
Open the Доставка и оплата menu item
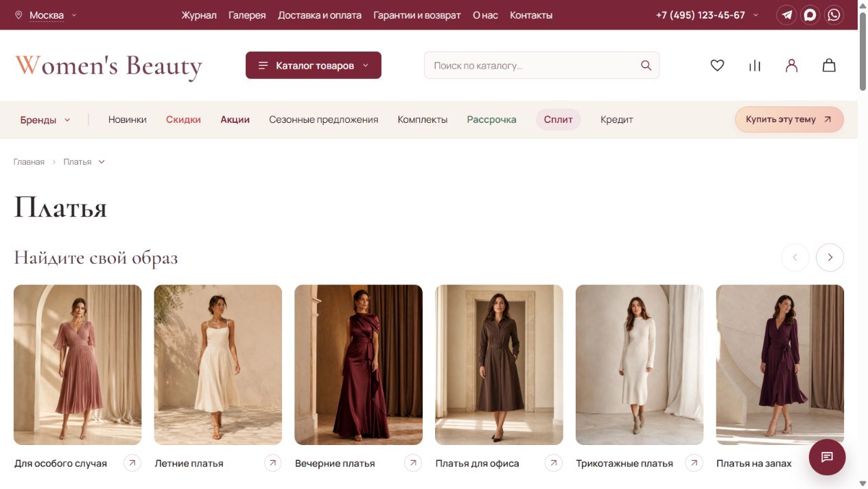tap(320, 15)
